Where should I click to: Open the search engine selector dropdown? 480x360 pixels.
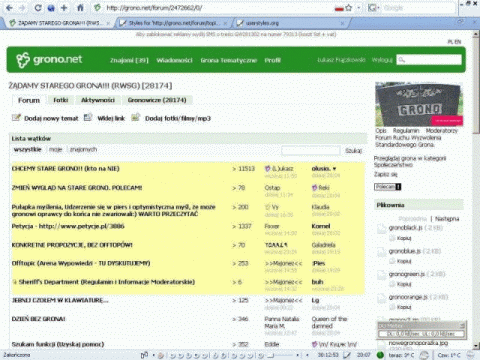[x=374, y=8]
